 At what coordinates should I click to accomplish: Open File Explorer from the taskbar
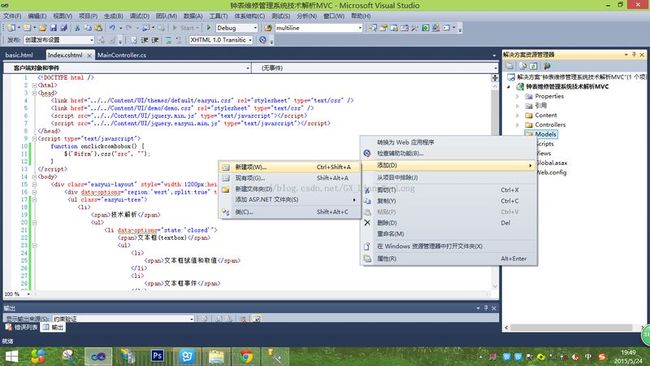click(216, 356)
